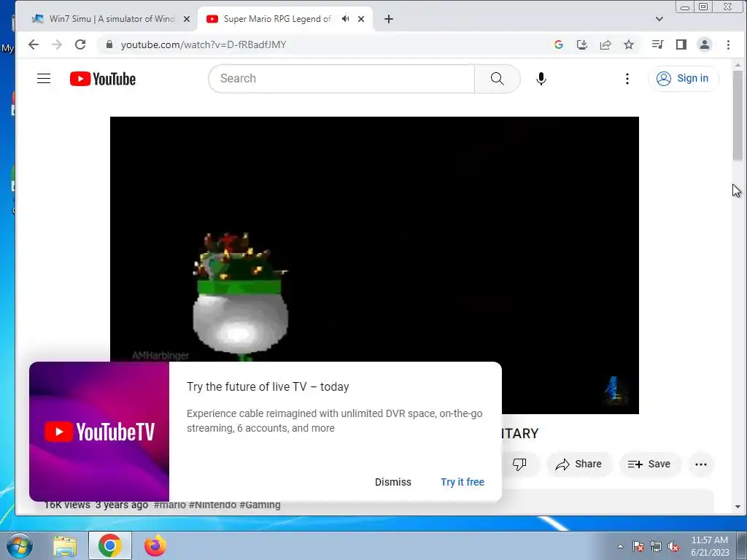Click the scrollbar up arrow
747x560 pixels.
[738, 65]
